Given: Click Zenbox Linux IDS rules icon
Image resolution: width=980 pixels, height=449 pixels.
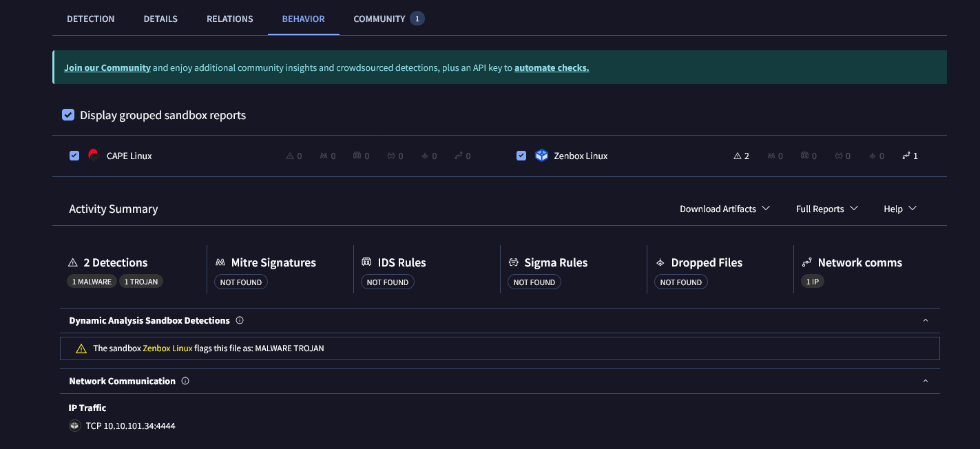Looking at the screenshot, I should (804, 156).
